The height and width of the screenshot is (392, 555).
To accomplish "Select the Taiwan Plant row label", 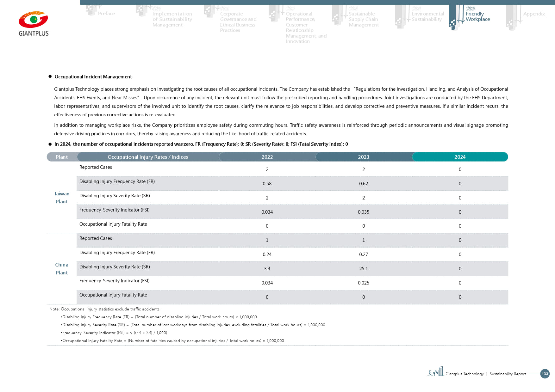I will pyautogui.click(x=62, y=198).
